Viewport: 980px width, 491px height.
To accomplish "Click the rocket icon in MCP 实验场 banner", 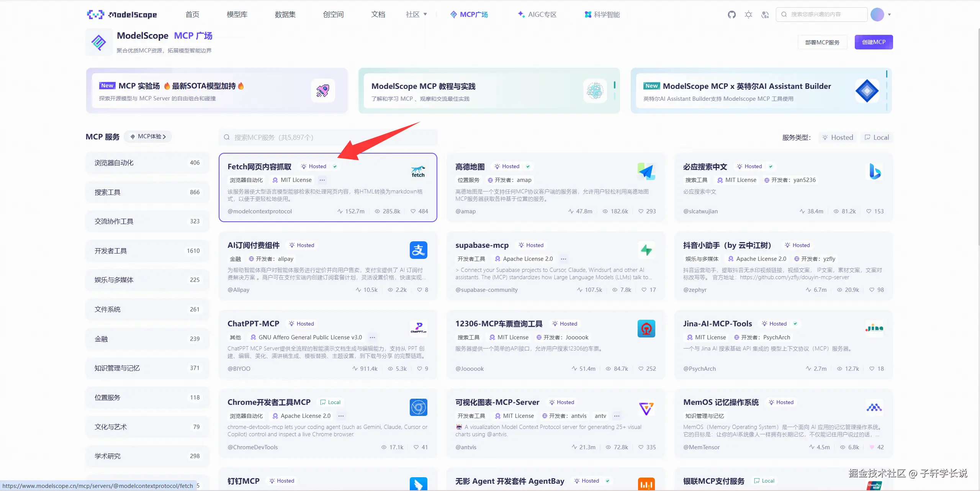I will 322,91.
